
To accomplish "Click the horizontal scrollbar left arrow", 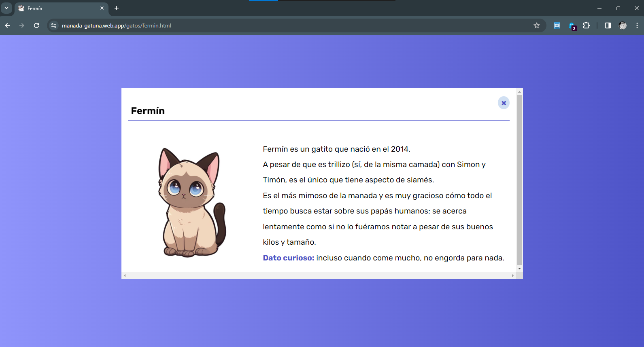I will [125, 275].
